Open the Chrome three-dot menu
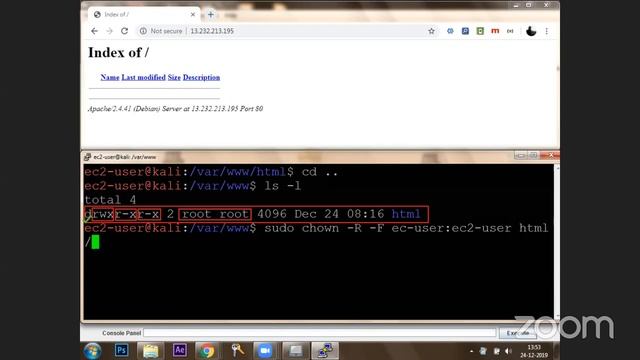The width and height of the screenshot is (640, 360). pos(547,31)
